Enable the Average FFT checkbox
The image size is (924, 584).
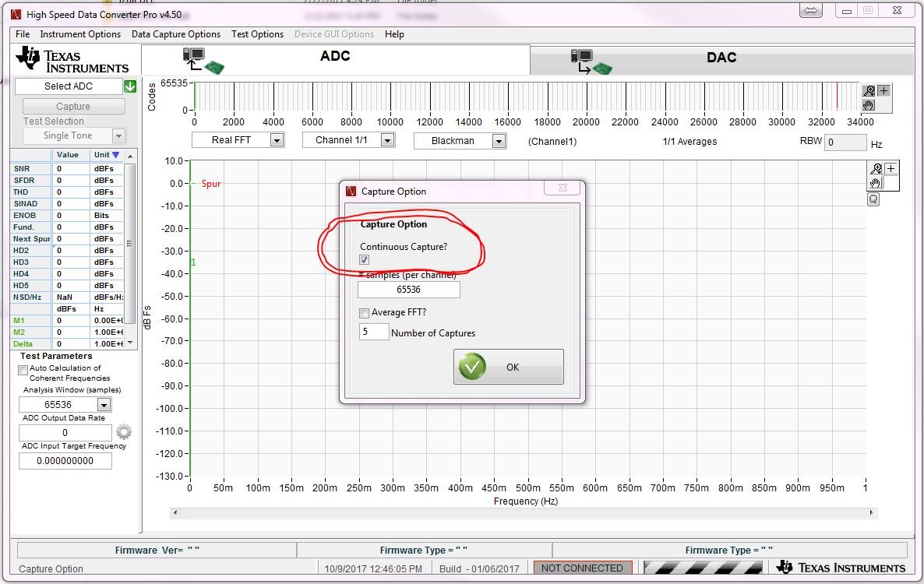coord(364,312)
